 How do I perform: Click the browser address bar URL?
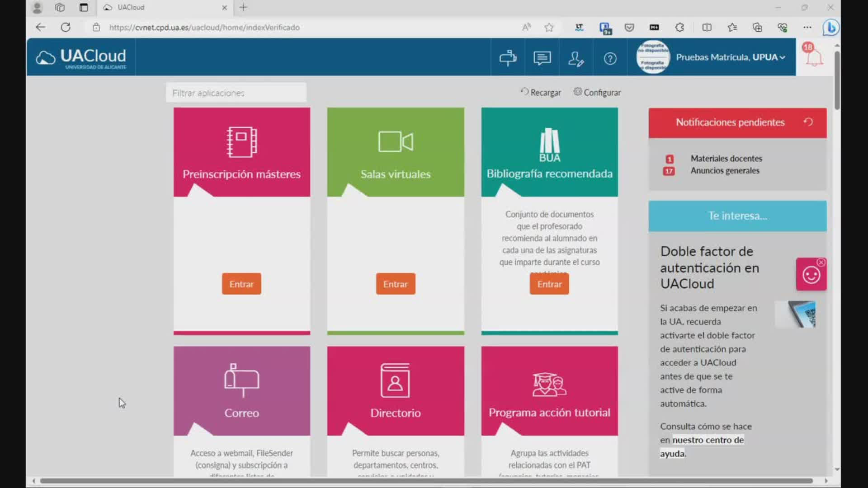[204, 27]
